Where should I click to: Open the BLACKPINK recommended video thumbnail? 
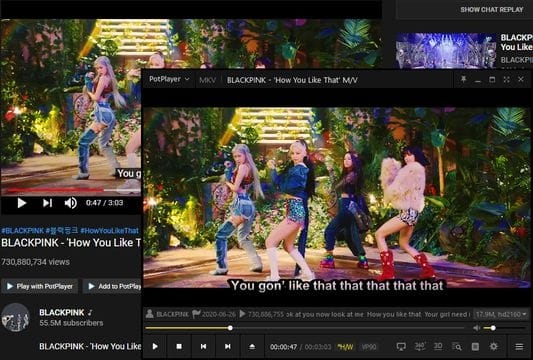446,50
